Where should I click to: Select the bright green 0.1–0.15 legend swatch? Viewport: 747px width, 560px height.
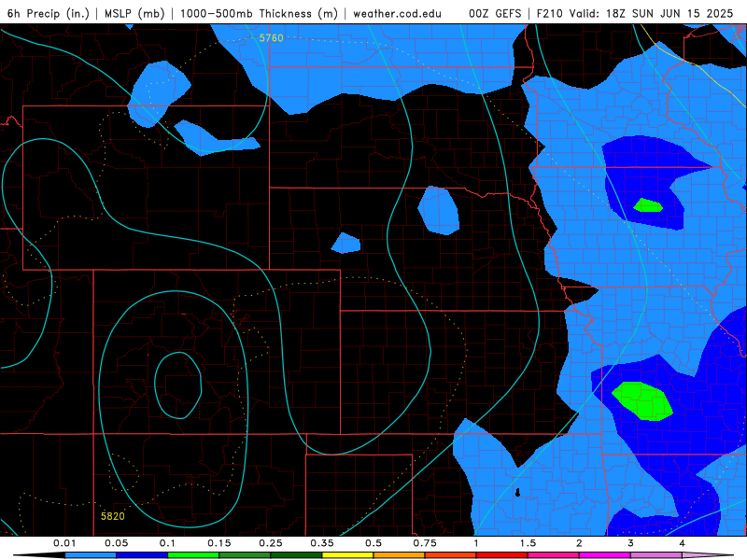coord(193,555)
